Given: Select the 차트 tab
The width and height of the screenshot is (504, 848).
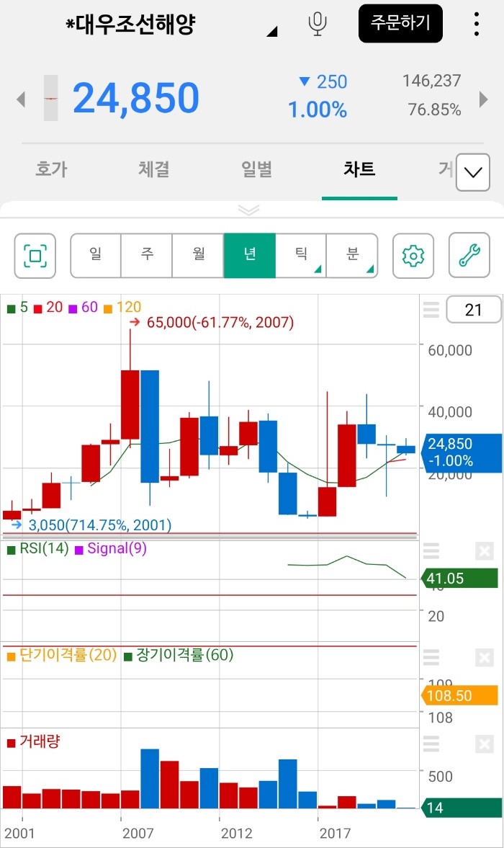Looking at the screenshot, I should click(x=359, y=169).
